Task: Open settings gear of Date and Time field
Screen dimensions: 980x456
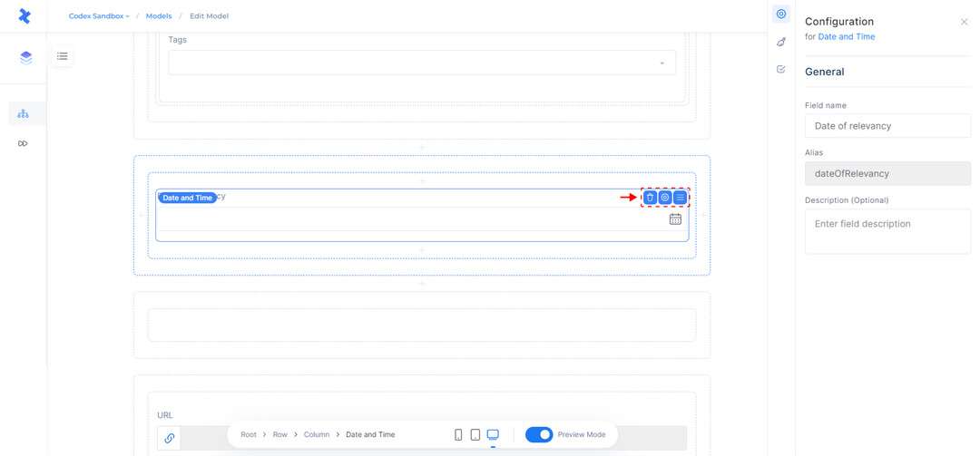Action: point(665,198)
